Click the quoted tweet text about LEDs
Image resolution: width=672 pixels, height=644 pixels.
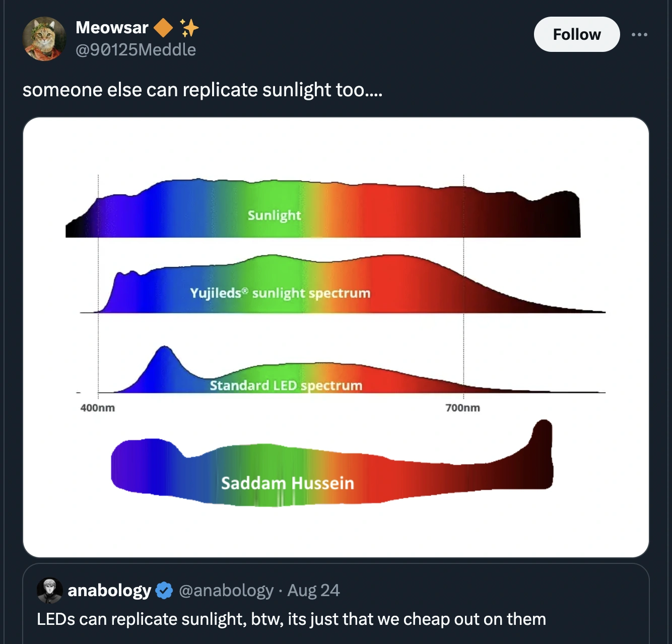coord(291,619)
